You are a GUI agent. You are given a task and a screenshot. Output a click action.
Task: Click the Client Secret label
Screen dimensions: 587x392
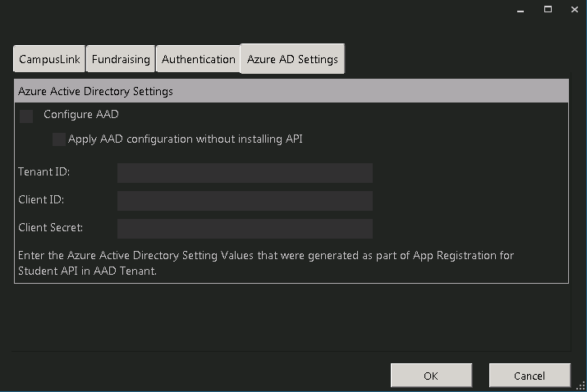pos(50,227)
